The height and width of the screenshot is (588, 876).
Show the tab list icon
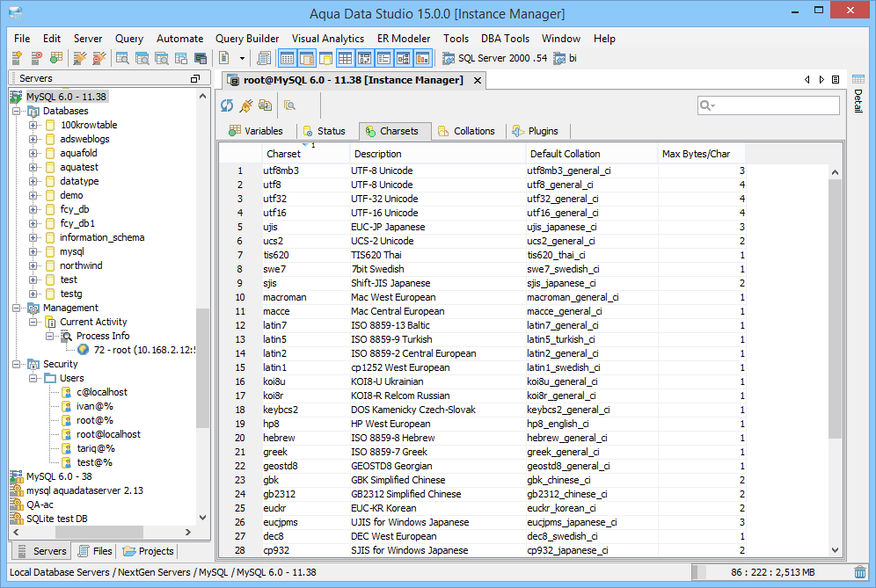[836, 80]
